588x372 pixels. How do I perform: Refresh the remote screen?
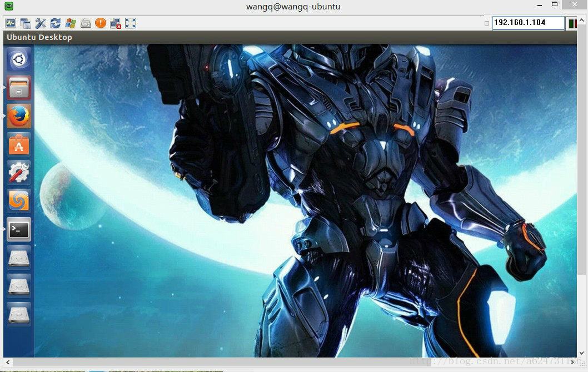point(56,23)
